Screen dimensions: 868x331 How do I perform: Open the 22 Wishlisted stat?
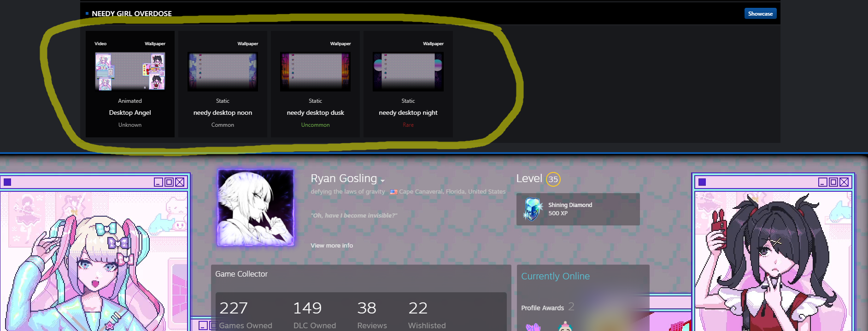[x=427, y=315]
